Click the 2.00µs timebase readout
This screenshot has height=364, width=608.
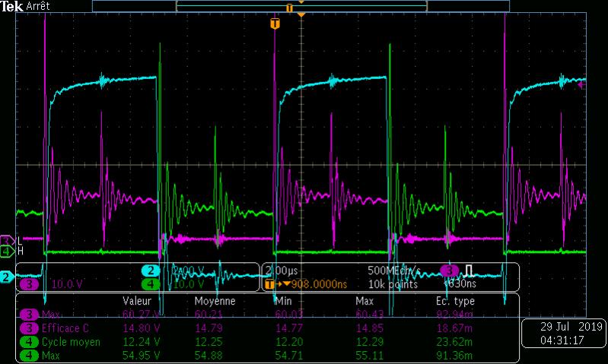[x=282, y=271]
